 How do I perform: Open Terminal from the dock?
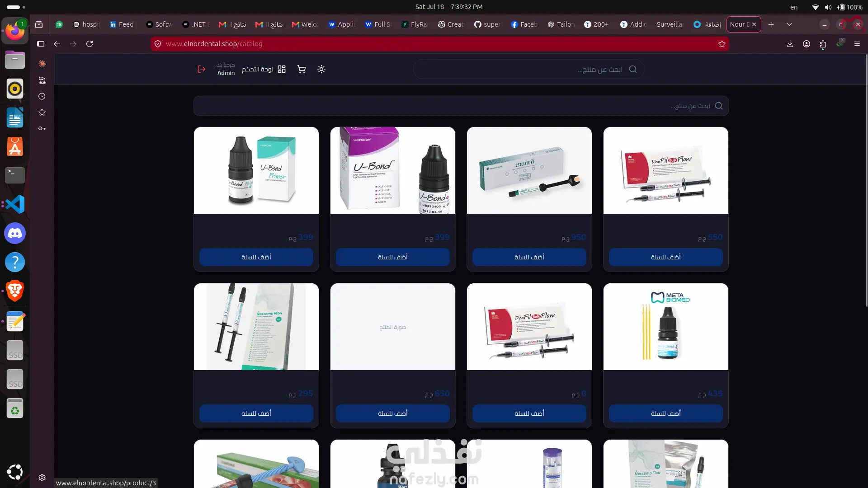pyautogui.click(x=15, y=175)
